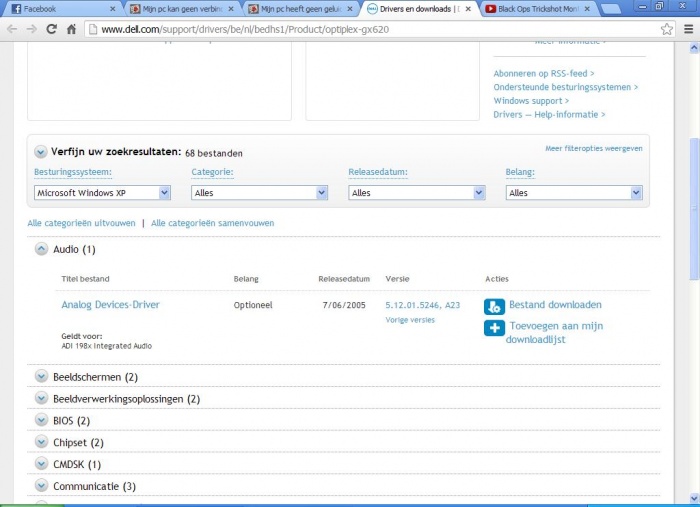700x507 pixels.
Task: Close the 'Mijn pc heeft geen geluid' tab
Action: click(x=350, y=8)
